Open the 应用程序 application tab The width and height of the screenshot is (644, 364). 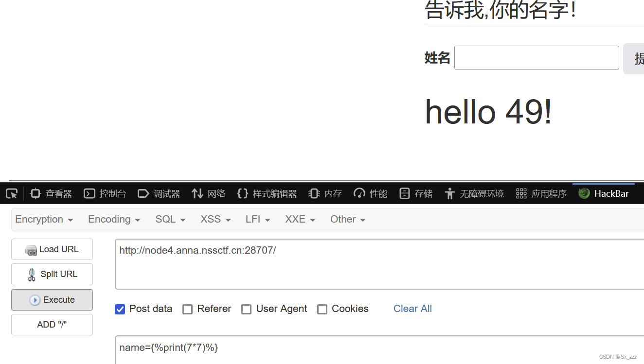pos(541,193)
